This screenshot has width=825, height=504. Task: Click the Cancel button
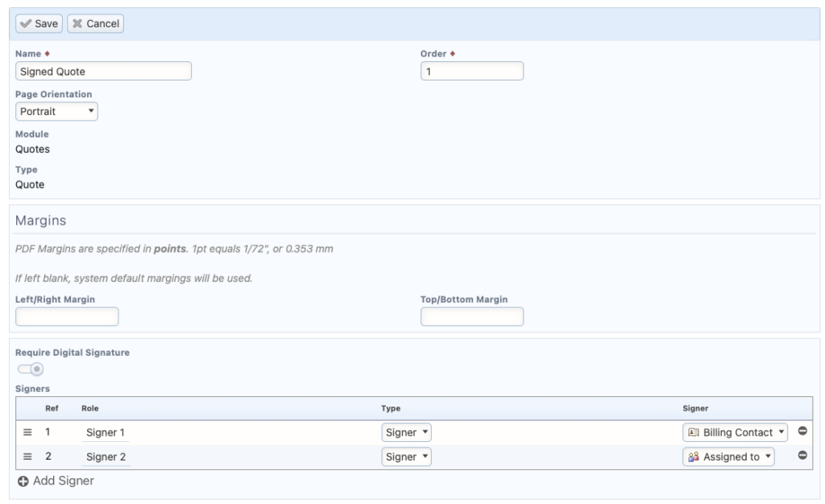pyautogui.click(x=95, y=23)
